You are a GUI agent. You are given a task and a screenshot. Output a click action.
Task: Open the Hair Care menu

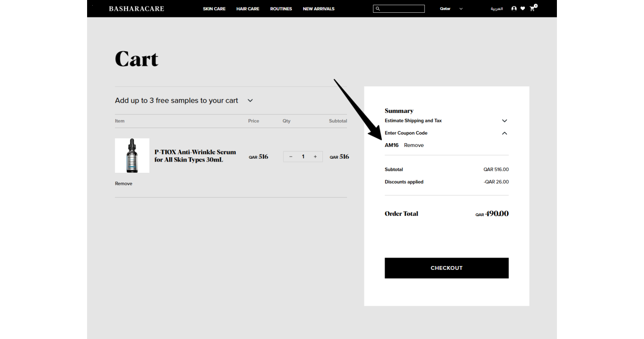248,8
